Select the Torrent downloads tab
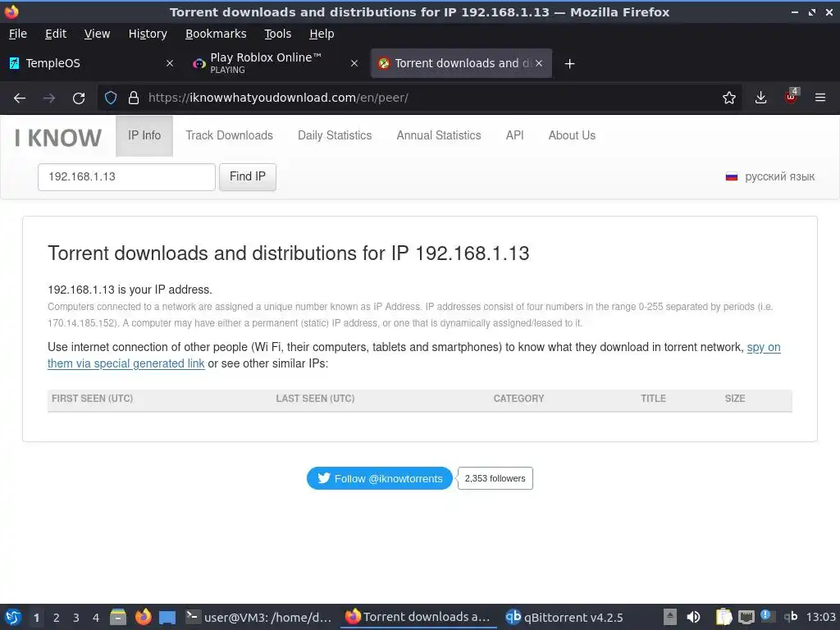 coord(461,63)
